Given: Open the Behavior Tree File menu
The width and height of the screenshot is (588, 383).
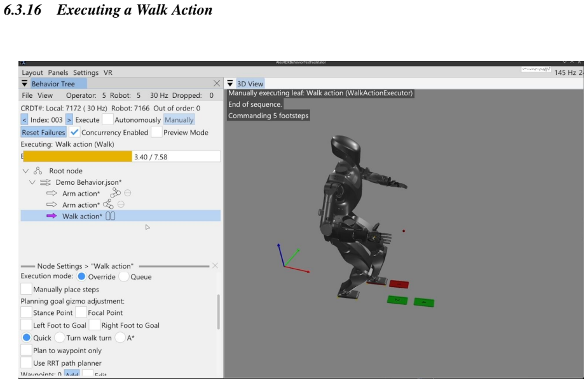Looking at the screenshot, I should (x=27, y=95).
